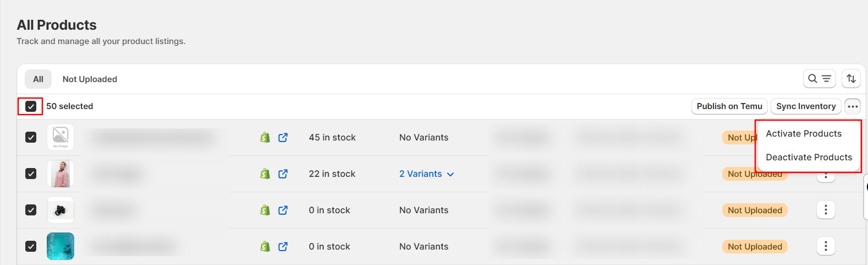
Task: Expand the 2 Variants dropdown
Action: pyautogui.click(x=426, y=174)
